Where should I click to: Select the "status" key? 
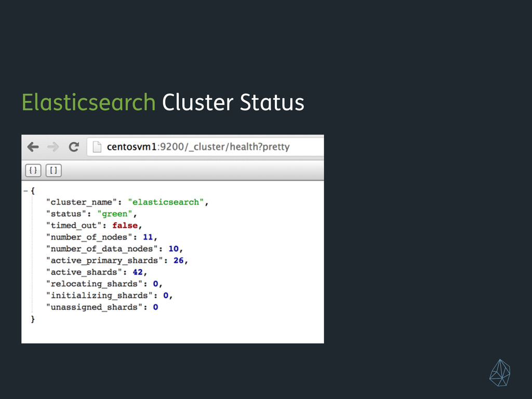pyautogui.click(x=66, y=214)
